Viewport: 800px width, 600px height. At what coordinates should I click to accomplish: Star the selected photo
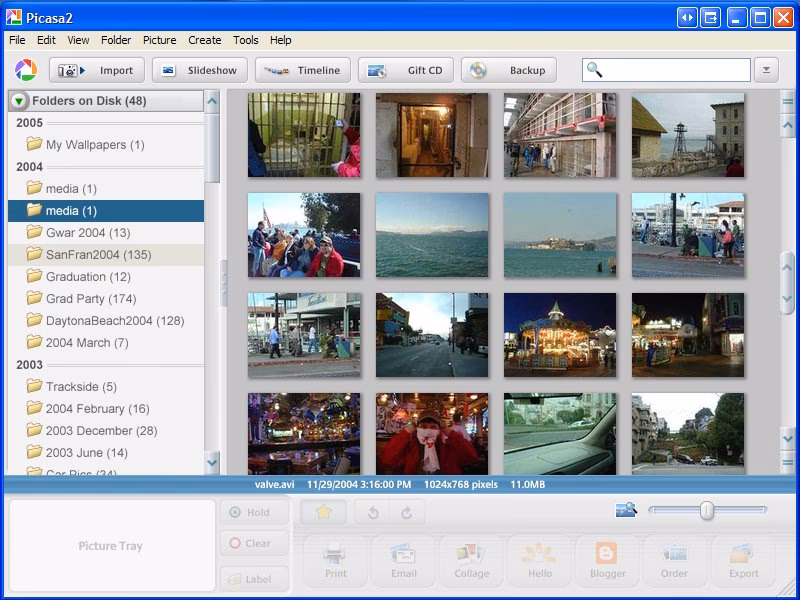[x=322, y=513]
